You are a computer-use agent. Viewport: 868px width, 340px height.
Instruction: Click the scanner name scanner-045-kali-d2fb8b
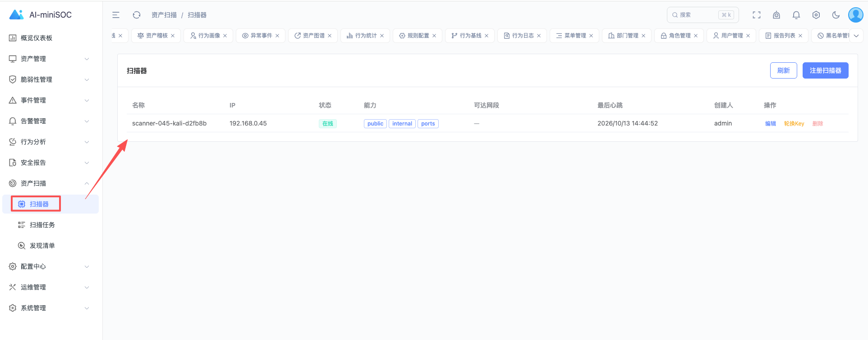[x=170, y=123]
